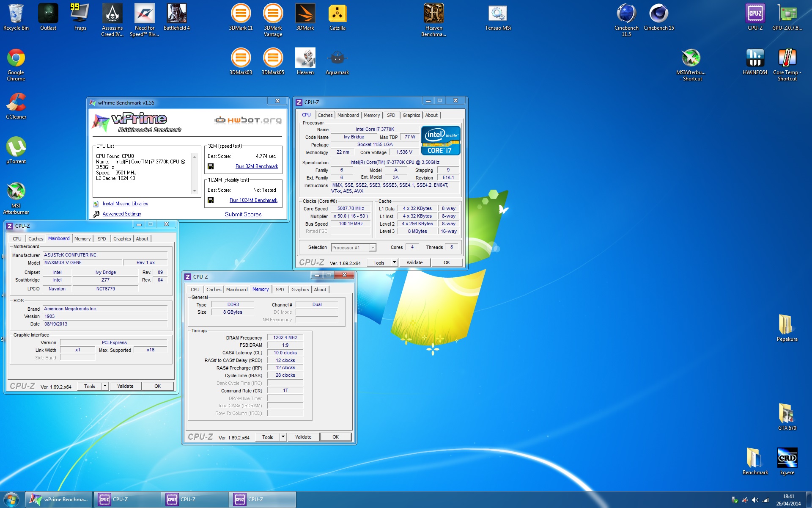Select the kg.exe desktop icon
The image size is (812, 508).
787,462
